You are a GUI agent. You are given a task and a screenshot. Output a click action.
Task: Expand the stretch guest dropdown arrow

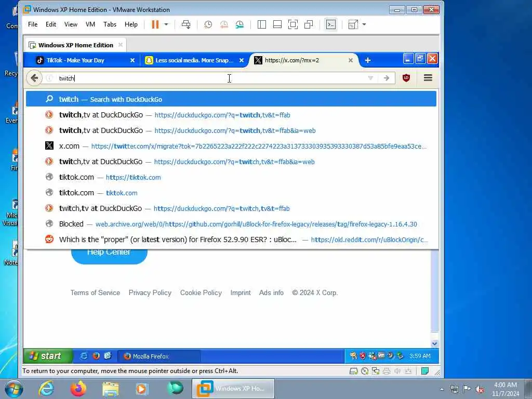click(364, 24)
